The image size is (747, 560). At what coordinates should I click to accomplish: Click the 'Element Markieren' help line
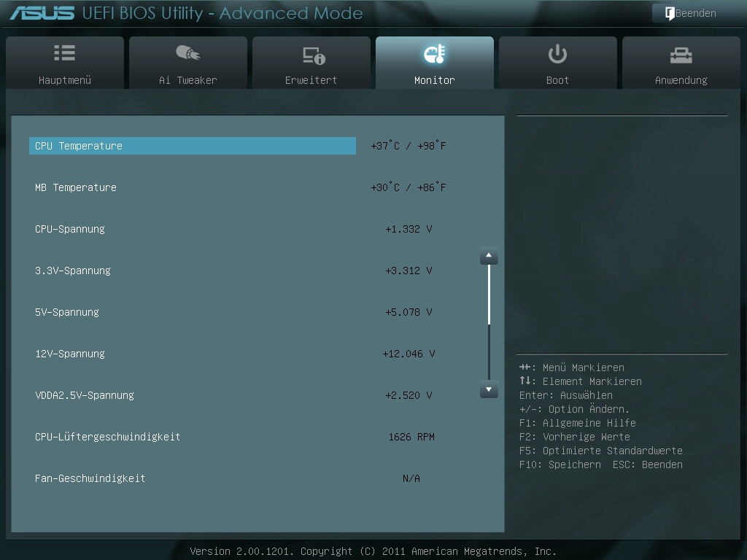coord(580,381)
